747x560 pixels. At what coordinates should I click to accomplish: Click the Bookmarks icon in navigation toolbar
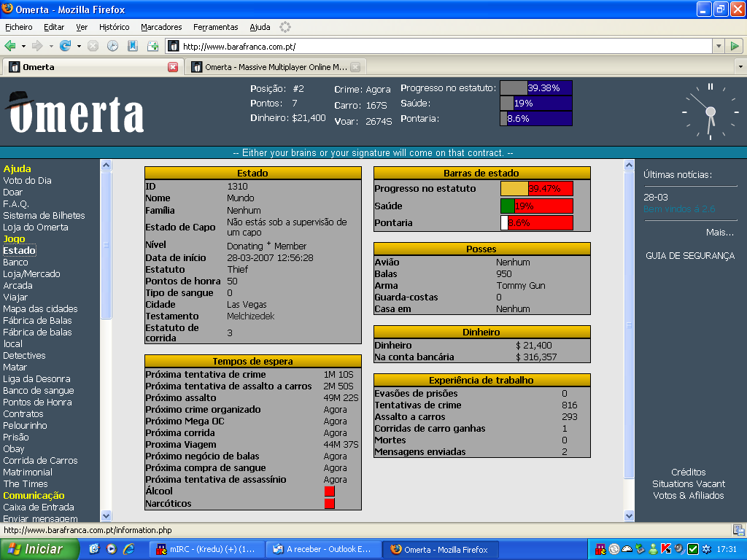coord(133,46)
